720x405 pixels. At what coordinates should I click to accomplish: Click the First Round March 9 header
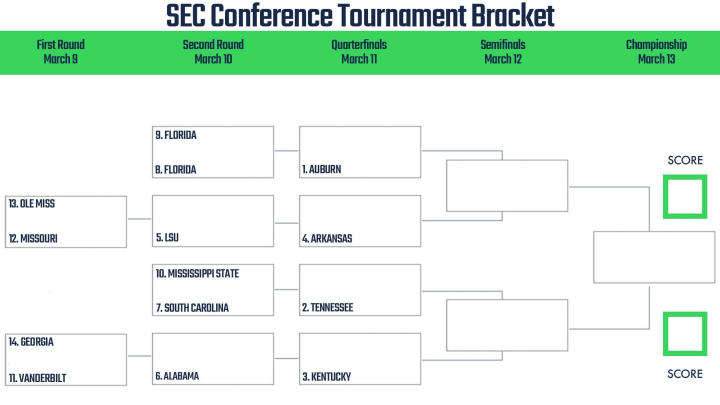click(61, 52)
